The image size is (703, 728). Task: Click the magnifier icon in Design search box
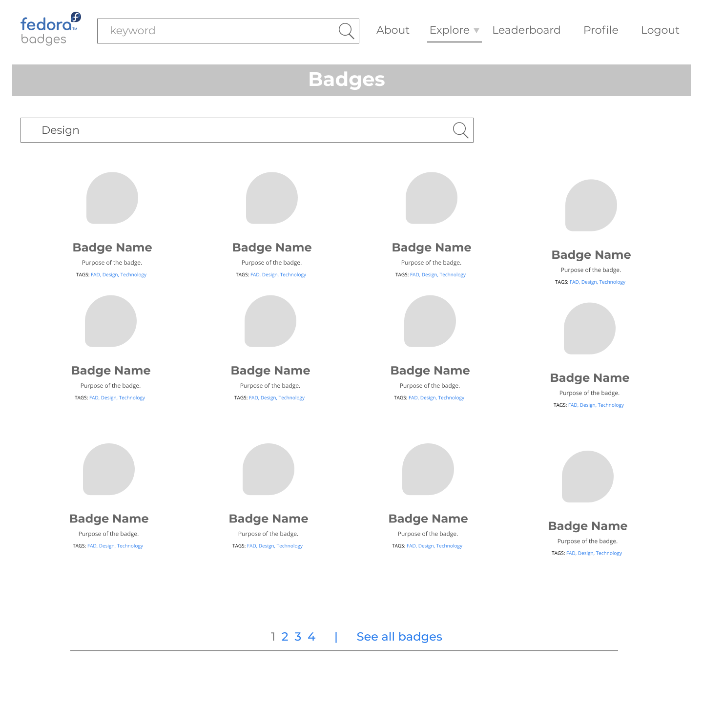(x=460, y=130)
